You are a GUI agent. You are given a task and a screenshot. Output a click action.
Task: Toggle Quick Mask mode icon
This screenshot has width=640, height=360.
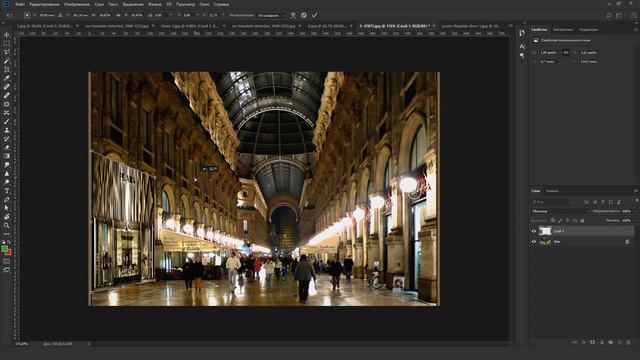pyautogui.click(x=7, y=261)
